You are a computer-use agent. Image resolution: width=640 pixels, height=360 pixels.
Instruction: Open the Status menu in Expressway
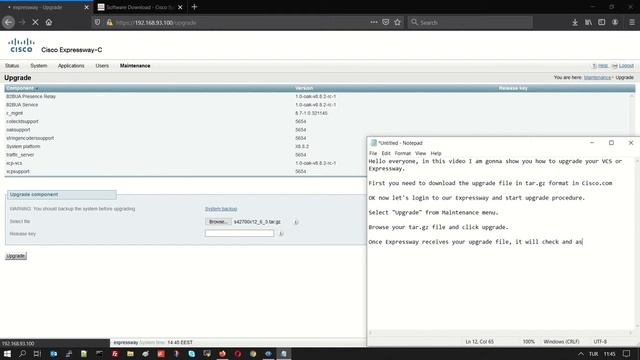tap(12, 66)
